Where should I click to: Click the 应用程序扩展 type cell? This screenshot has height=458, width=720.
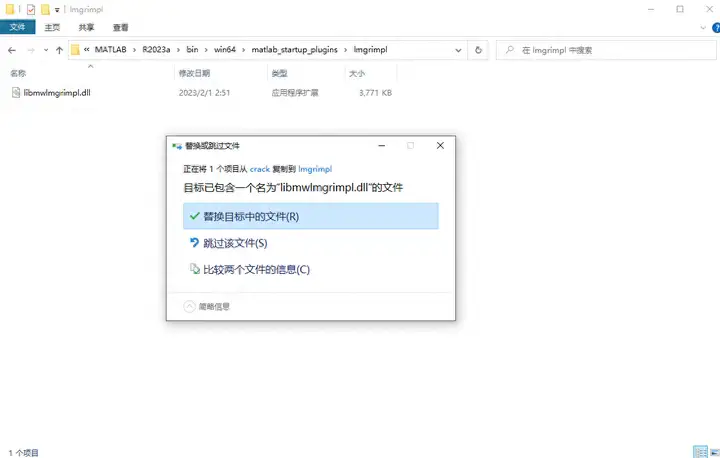tap(295, 93)
